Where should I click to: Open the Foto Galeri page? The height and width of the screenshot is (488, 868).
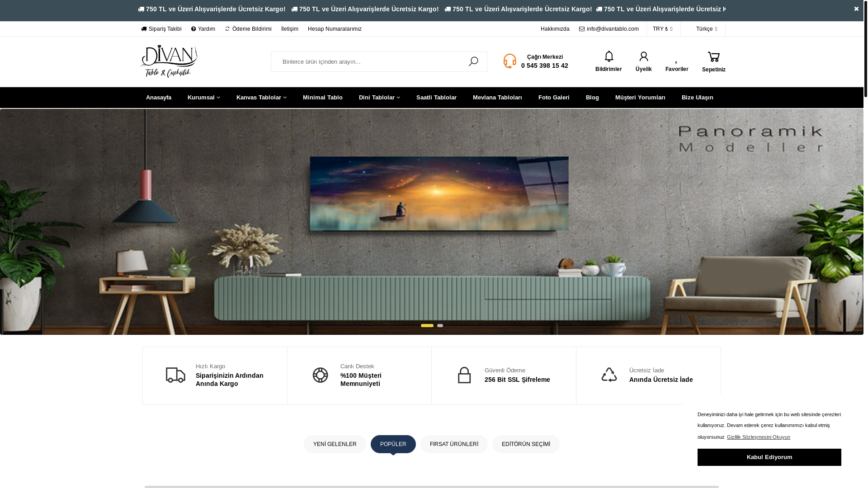click(554, 98)
